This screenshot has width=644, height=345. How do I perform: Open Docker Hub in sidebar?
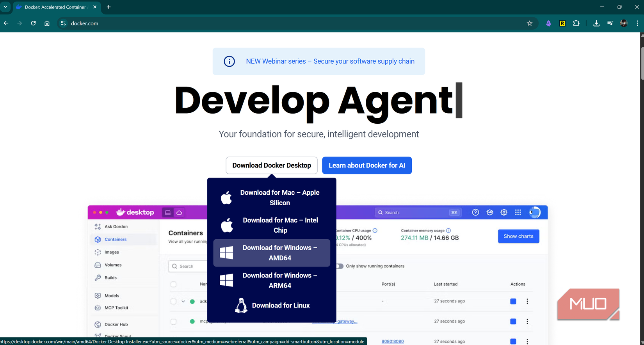116,325
